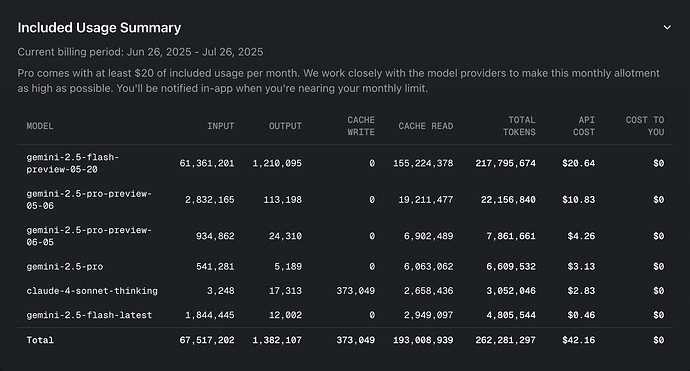Viewport: 690px width, 371px height.
Task: Select the TOTAL TOKENS column header
Action: (x=519, y=126)
